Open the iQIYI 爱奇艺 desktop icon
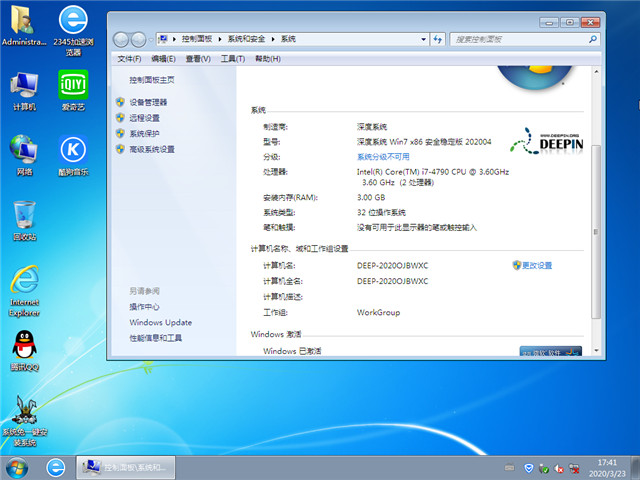Screen dimensions: 640x480 click(x=73, y=91)
